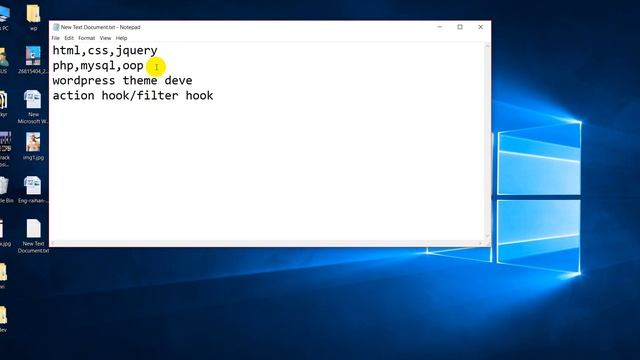Place cursor in line 'html,css,jquery'
640x360 pixels.
coord(105,51)
